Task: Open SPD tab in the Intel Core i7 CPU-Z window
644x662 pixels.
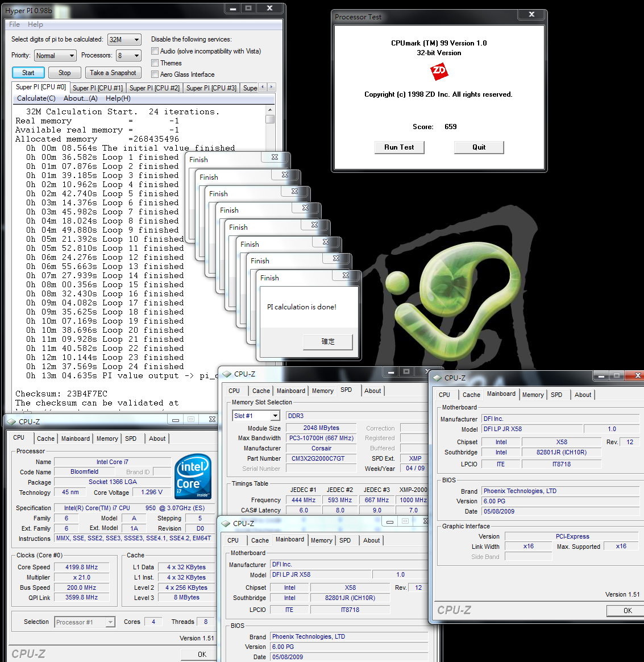Action: [x=131, y=438]
